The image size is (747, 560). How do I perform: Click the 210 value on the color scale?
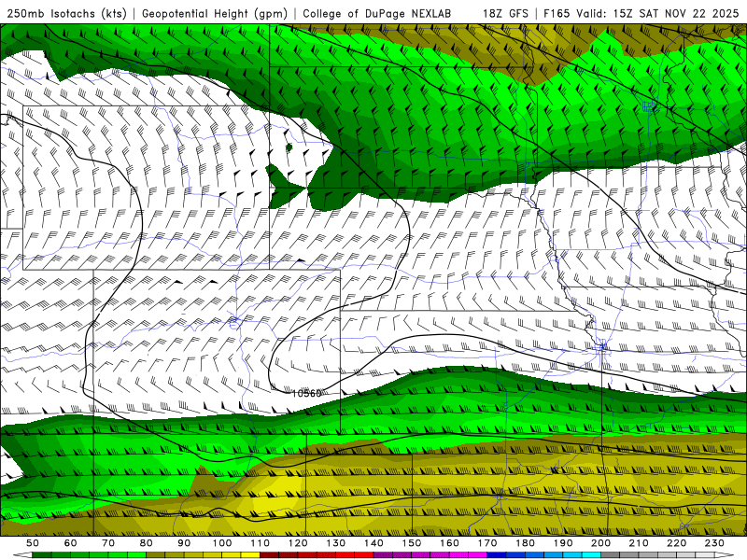point(639,543)
